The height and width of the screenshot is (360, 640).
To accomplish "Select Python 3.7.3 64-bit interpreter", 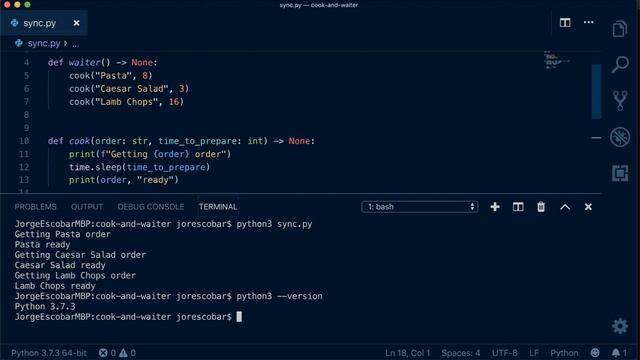I will tap(49, 353).
